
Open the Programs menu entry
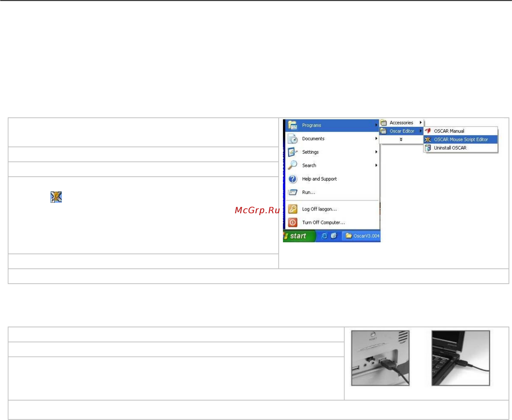332,125
